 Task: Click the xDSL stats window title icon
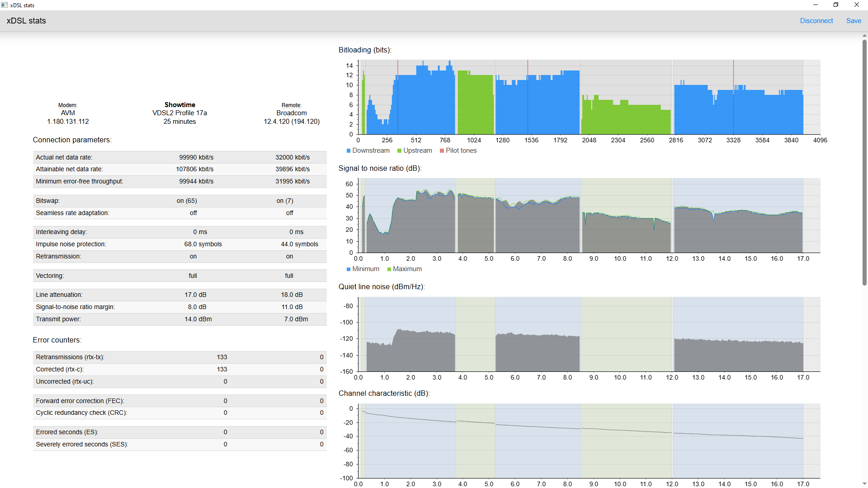(5, 5)
